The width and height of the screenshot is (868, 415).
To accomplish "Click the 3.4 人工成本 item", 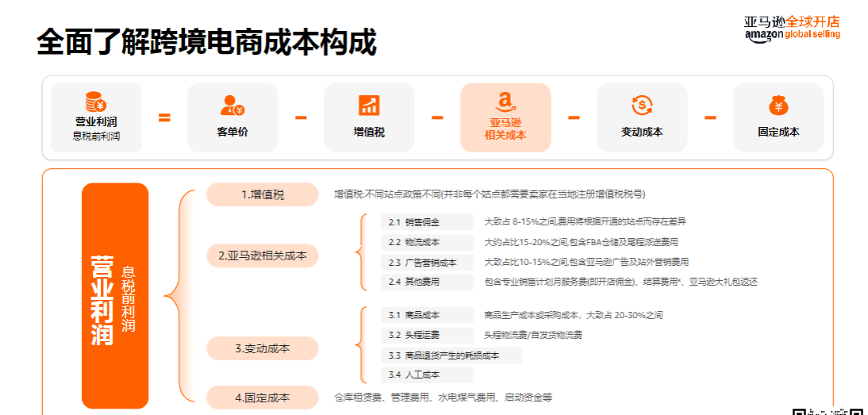I will coord(427,375).
